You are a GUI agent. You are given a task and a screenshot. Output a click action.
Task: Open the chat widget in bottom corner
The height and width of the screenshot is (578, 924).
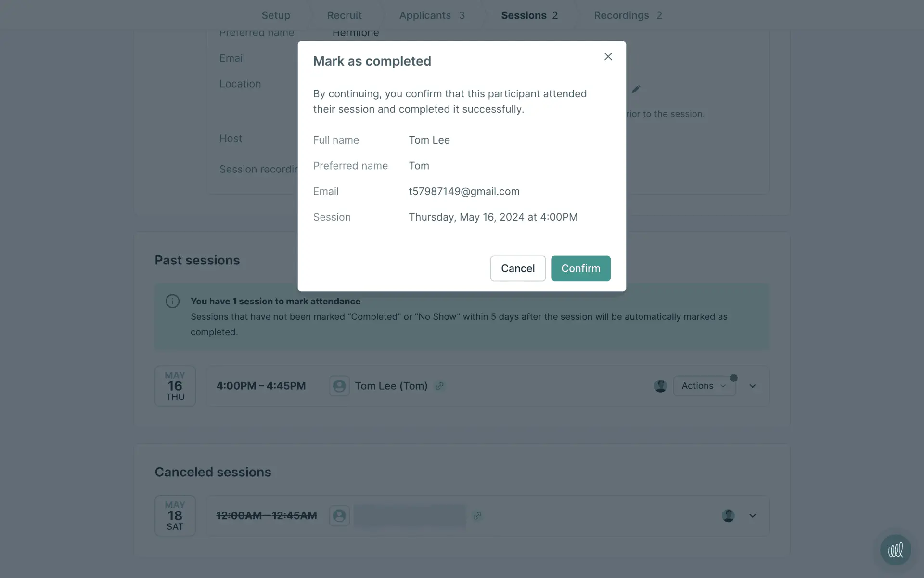coord(895,550)
